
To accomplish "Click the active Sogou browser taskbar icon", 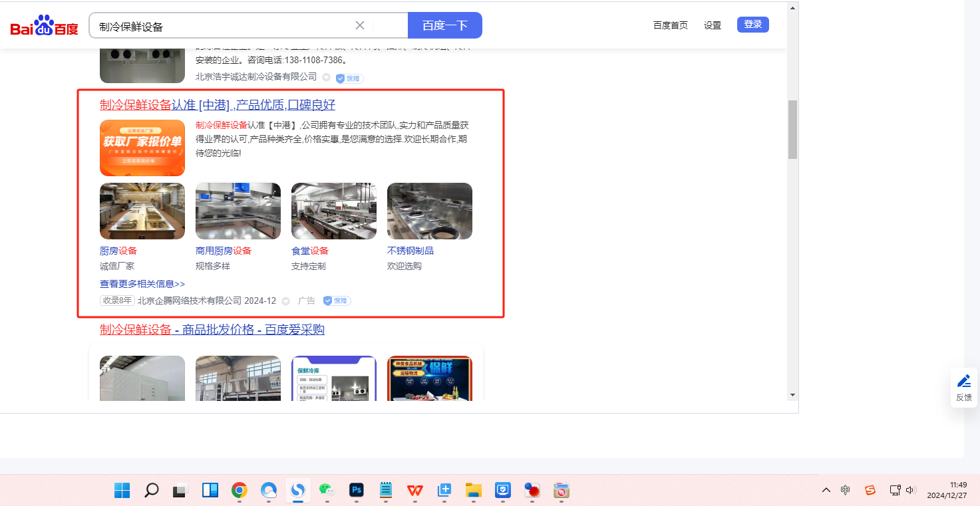I will [298, 491].
